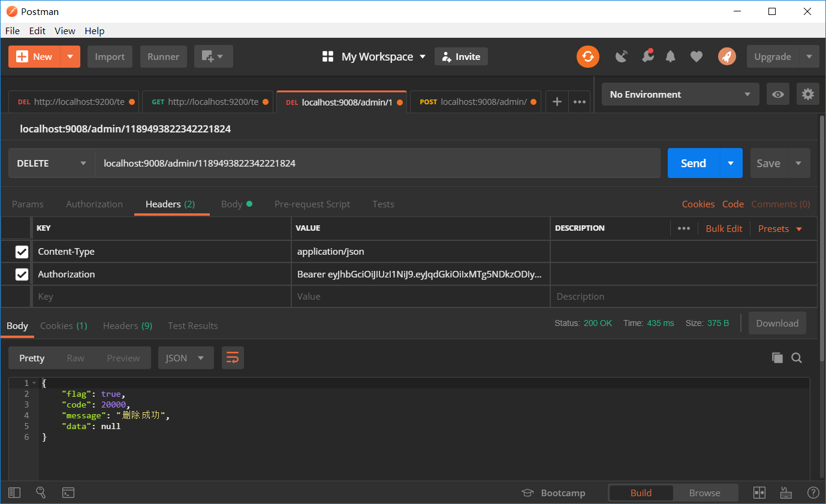826x504 pixels.
Task: Select the Pretty response view
Action: point(32,358)
